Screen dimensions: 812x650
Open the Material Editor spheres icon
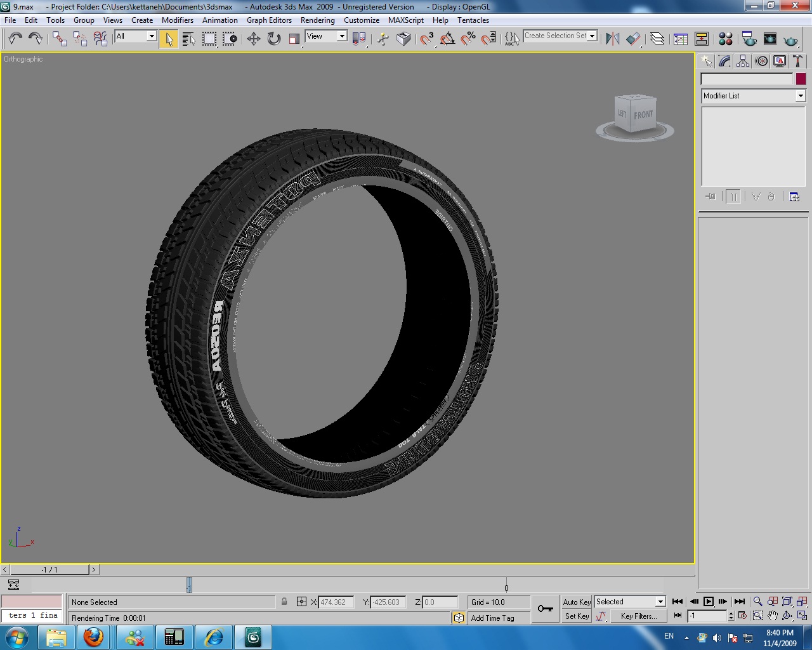pos(726,39)
